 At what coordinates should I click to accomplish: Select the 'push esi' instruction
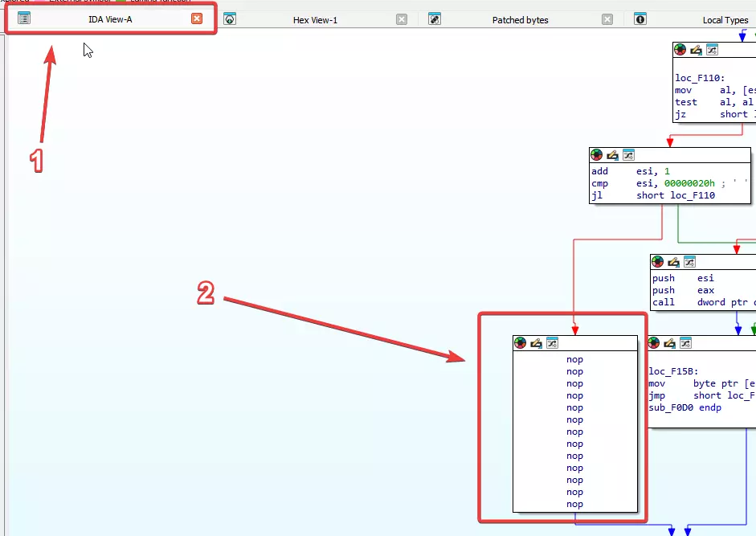point(683,278)
